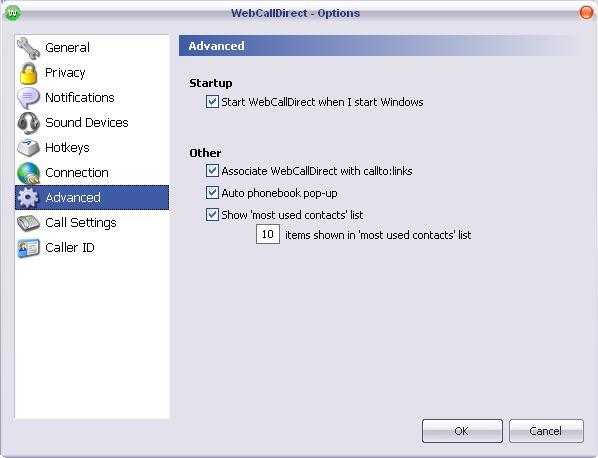Click the items count field showing 10

pyautogui.click(x=268, y=234)
